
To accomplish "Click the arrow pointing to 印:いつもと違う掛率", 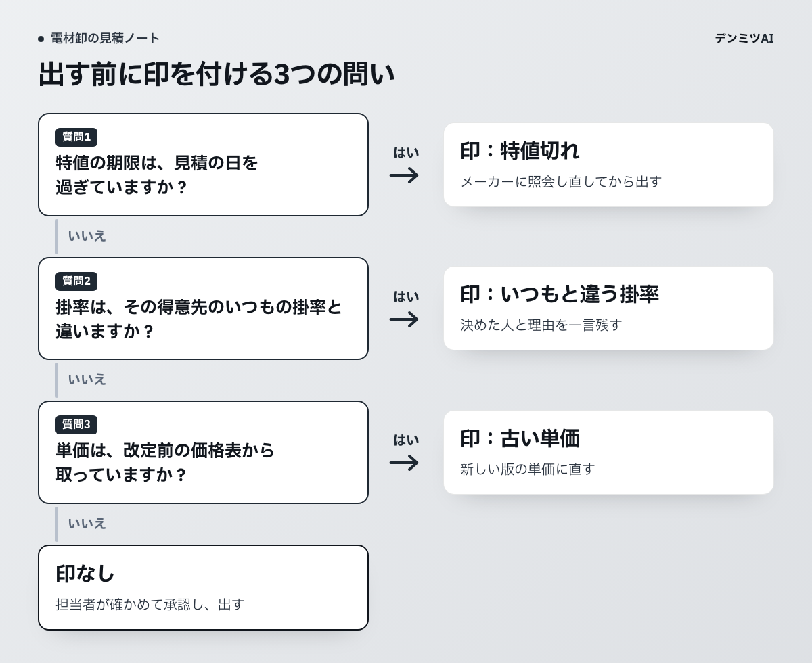I will click(405, 319).
